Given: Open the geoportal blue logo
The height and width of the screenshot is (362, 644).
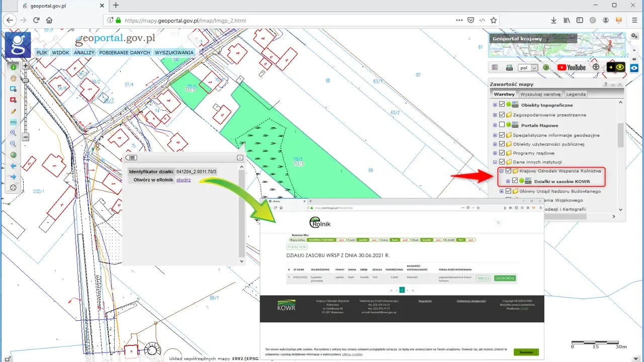Looking at the screenshot, I should [18, 45].
